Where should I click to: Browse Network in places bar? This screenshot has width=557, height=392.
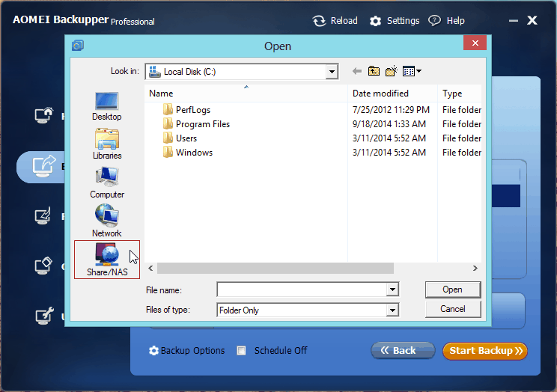[x=106, y=221]
